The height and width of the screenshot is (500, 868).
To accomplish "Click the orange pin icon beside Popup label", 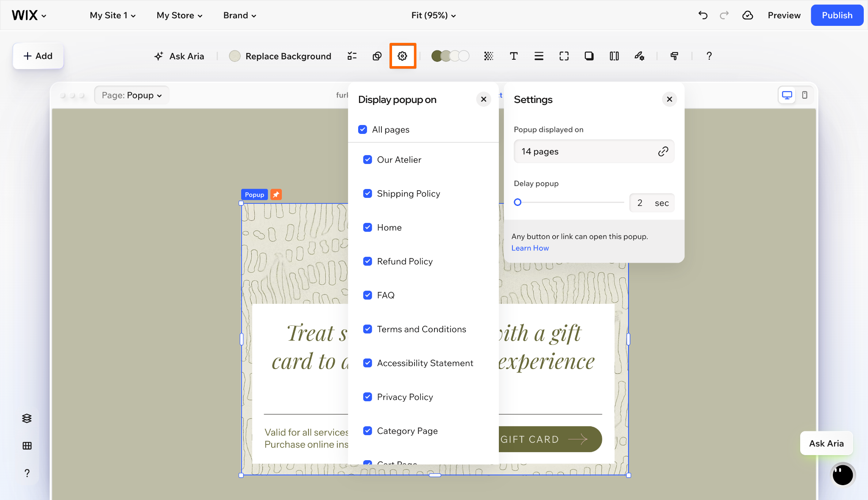I will (276, 194).
